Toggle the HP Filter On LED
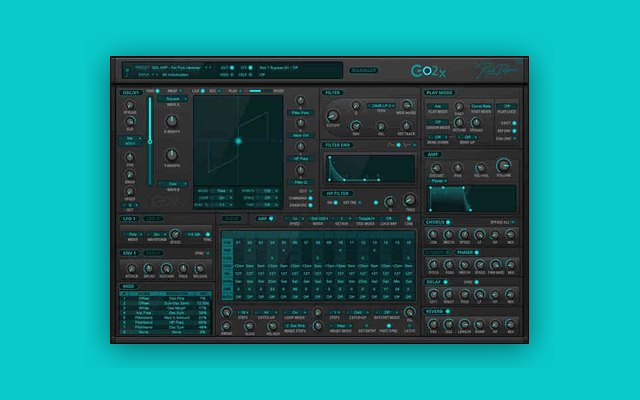Image resolution: width=640 pixels, height=400 pixels. tap(336, 202)
